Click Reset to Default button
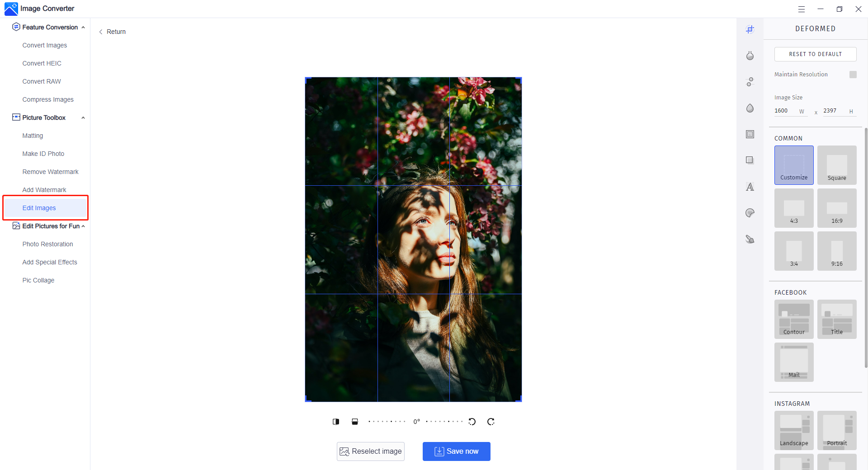Image resolution: width=868 pixels, height=470 pixels. (x=816, y=54)
